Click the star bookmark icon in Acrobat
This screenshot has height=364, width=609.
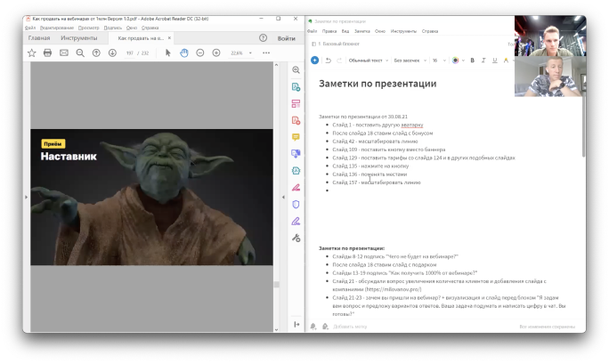pos(32,53)
